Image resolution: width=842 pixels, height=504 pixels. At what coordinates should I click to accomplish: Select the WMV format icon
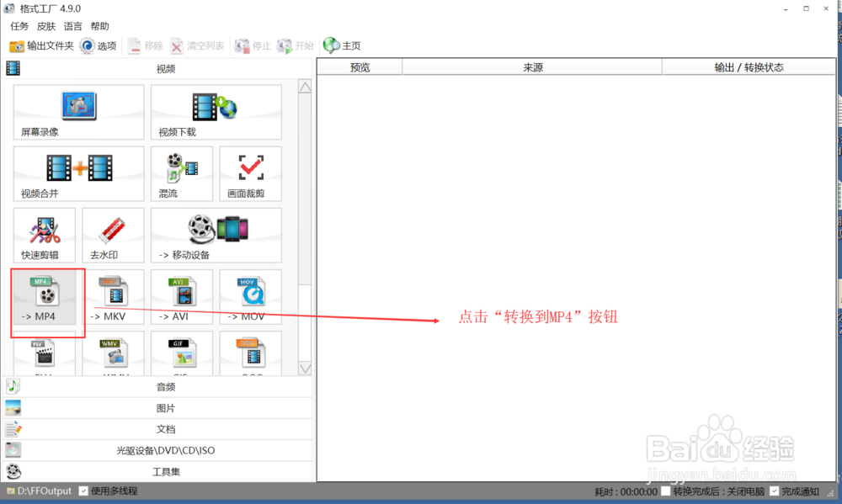[x=114, y=353]
